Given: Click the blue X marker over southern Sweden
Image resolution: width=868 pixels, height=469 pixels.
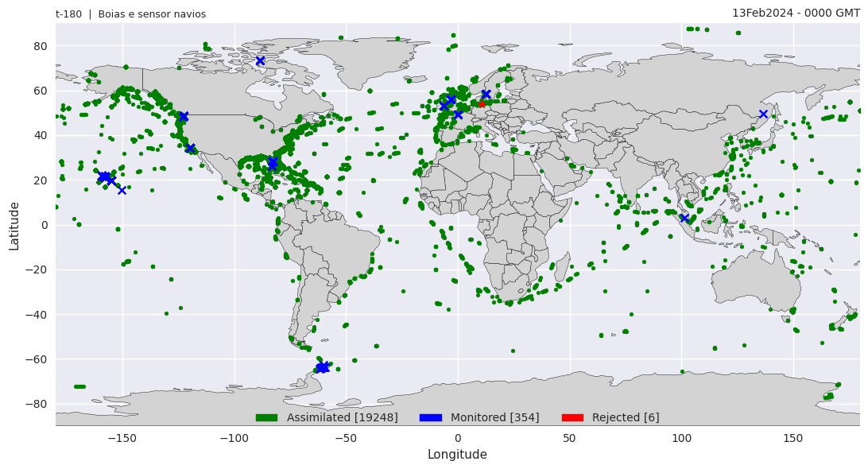Looking at the screenshot, I should [x=486, y=95].
